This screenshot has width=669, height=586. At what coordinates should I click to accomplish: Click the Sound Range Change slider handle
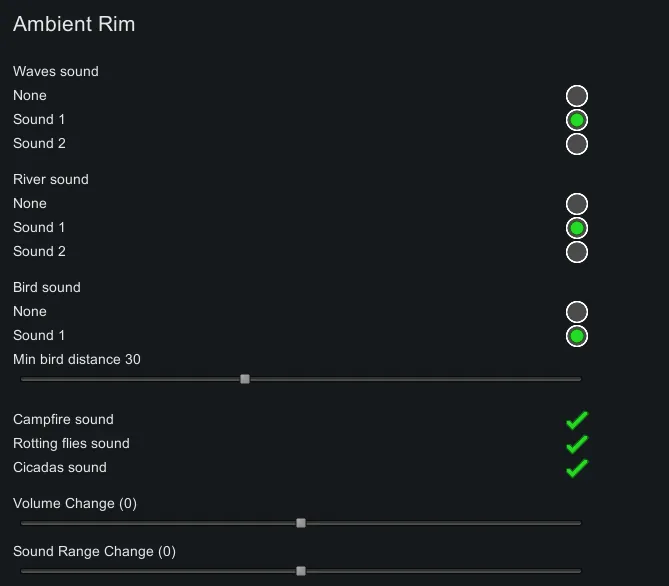(301, 571)
